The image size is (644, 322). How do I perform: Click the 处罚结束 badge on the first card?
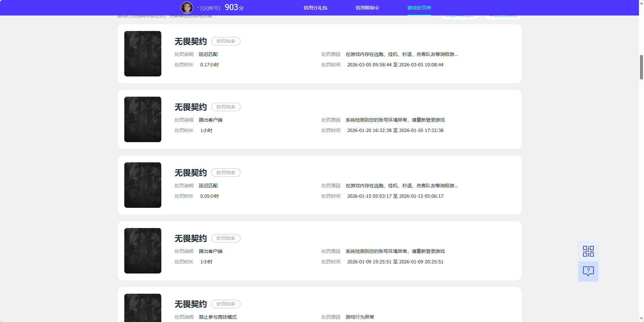(226, 41)
